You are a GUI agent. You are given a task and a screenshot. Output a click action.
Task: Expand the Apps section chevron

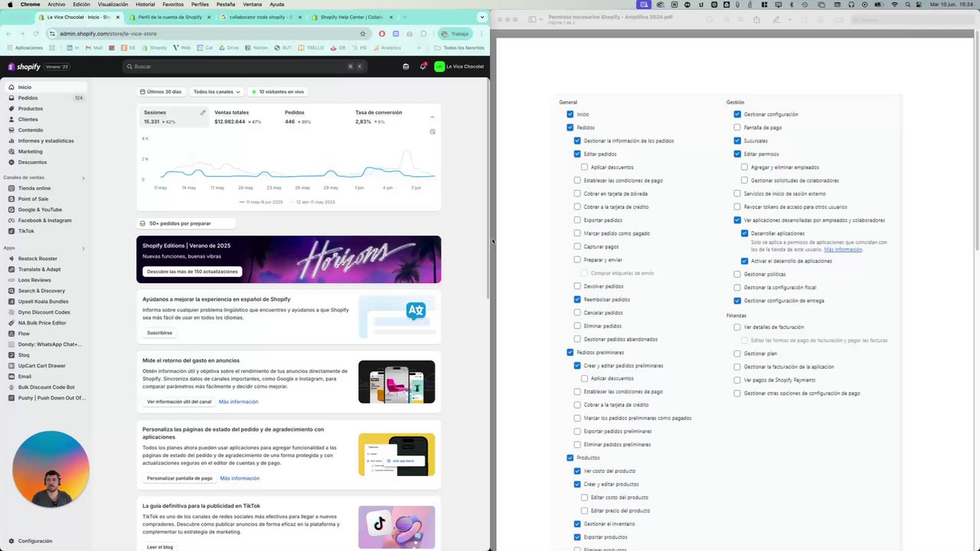83,248
